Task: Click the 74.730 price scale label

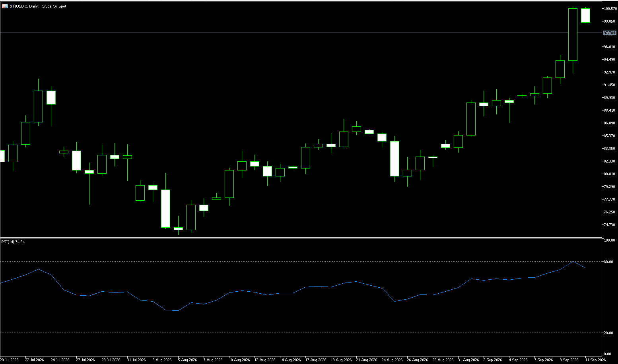Action: pyautogui.click(x=609, y=225)
